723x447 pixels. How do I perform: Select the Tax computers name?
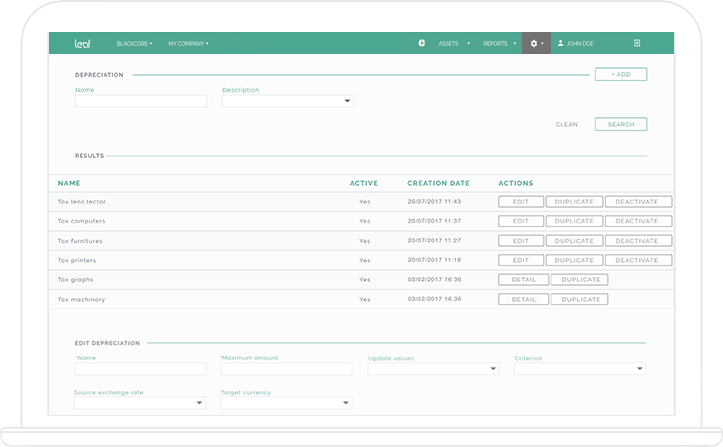click(81, 221)
